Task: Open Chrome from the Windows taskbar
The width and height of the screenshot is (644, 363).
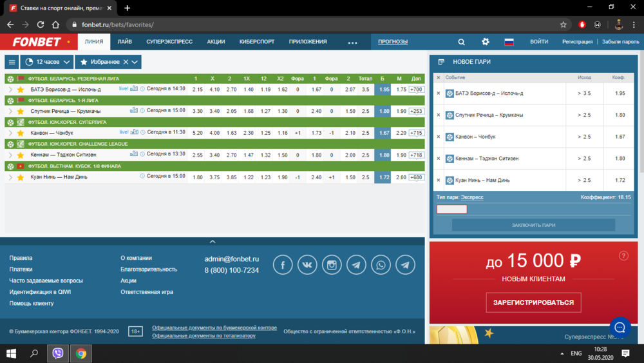Action: pos(81,353)
